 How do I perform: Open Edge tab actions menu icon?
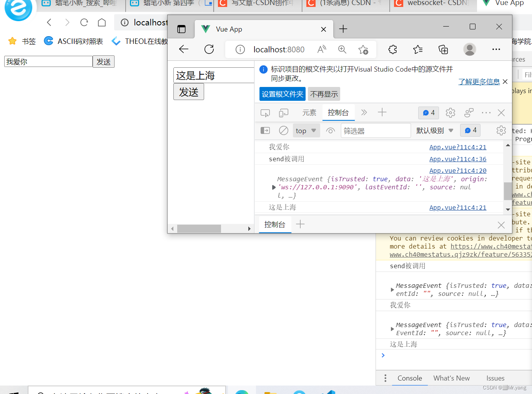point(181,29)
